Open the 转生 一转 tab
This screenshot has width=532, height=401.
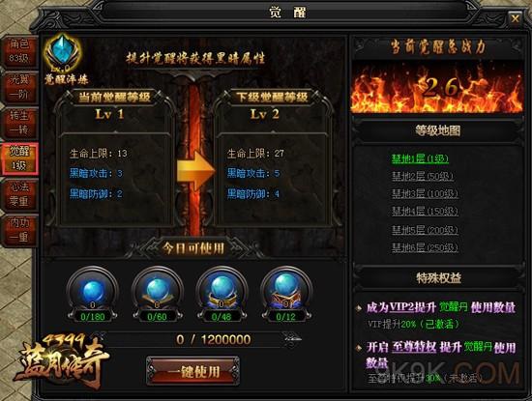19,123
